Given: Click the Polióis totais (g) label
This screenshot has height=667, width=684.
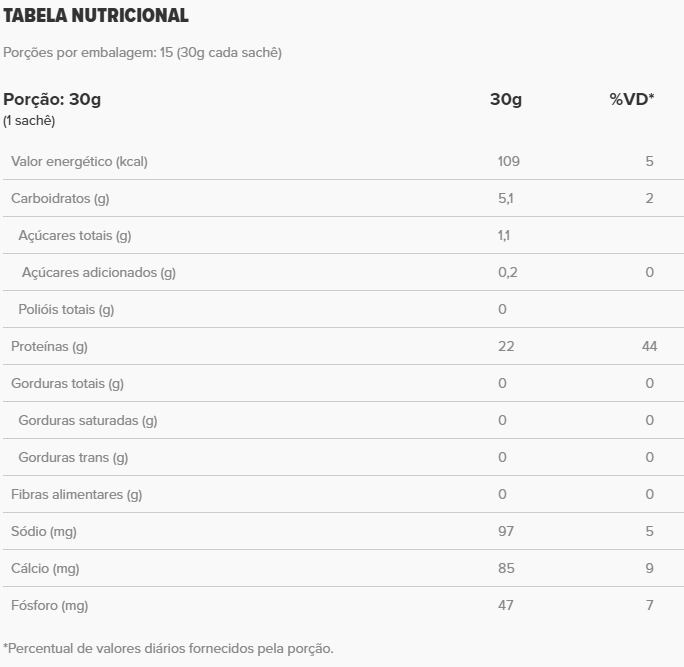Looking at the screenshot, I should tap(66, 309).
